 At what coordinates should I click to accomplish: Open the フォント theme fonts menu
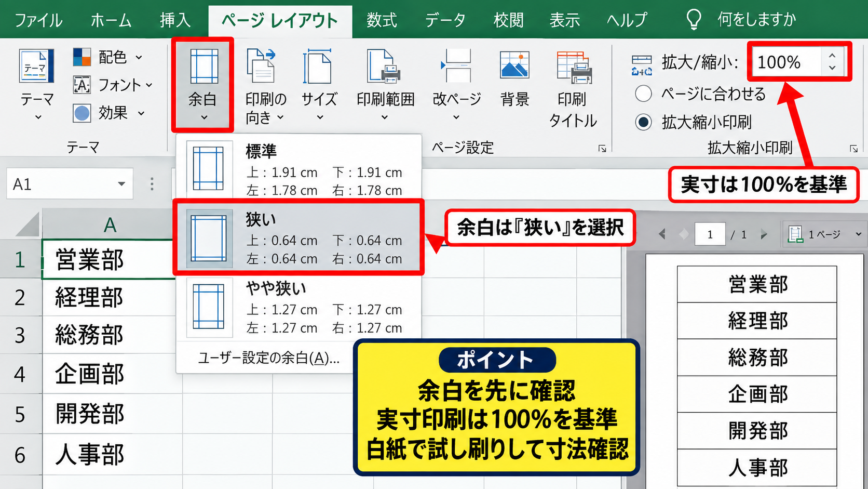113,85
